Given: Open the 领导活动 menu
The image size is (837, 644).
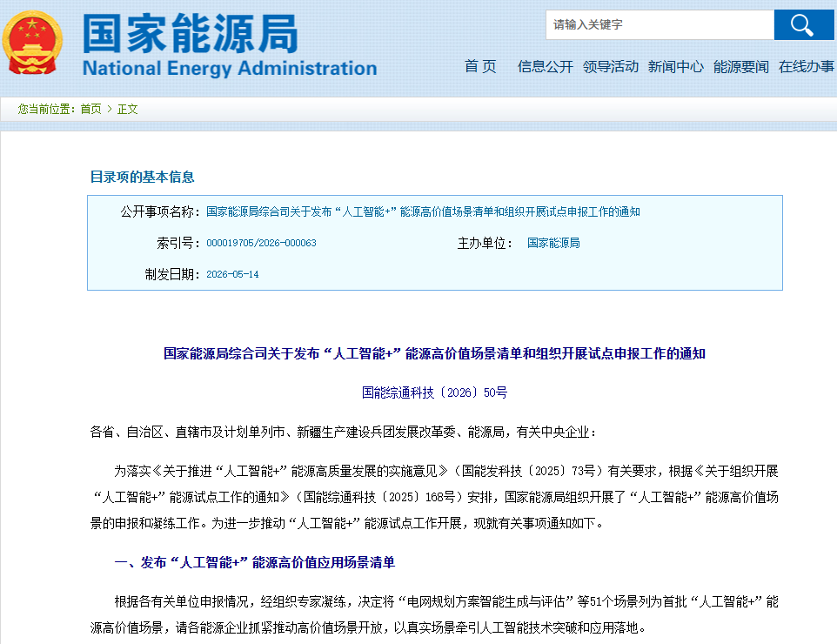Looking at the screenshot, I should pyautogui.click(x=611, y=67).
